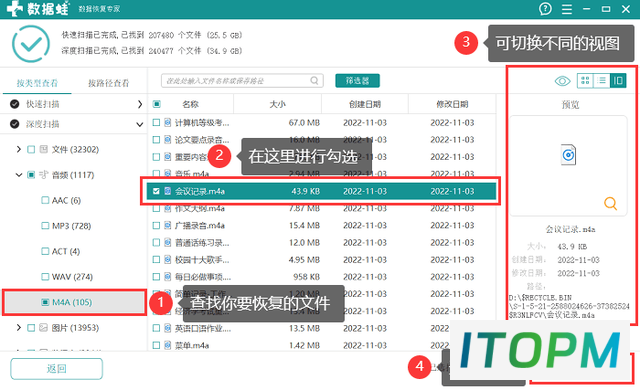Check the 计算机等级考... file checkbox
Screen dimensions: 640x390
(156, 122)
